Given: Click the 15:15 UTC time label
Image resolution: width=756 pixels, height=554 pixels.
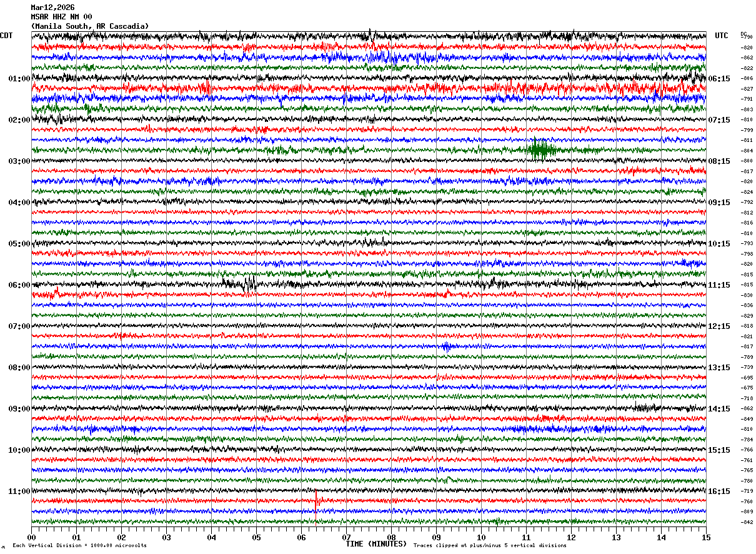Looking at the screenshot, I should 719,450.
